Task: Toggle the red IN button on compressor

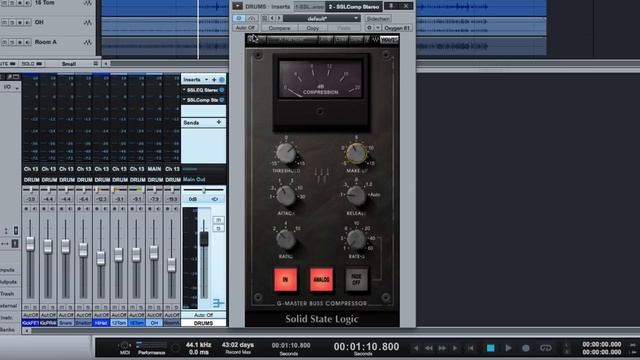Action: 285,280
